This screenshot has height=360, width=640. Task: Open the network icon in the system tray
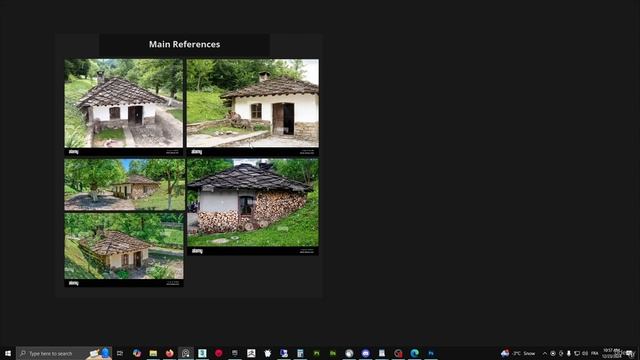(577, 353)
